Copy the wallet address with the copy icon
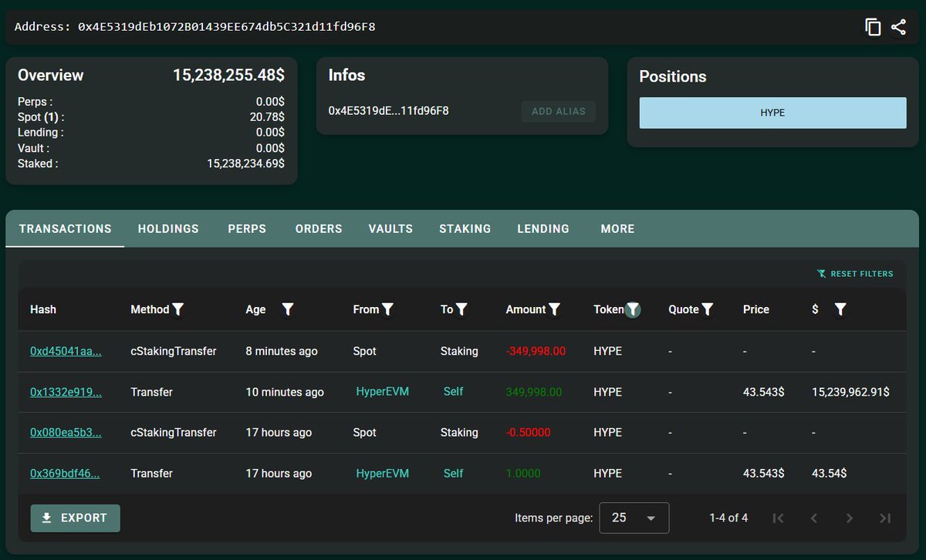The height and width of the screenshot is (560, 926). tap(873, 27)
